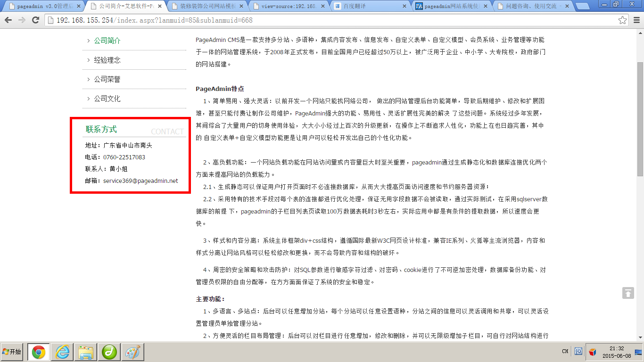The width and height of the screenshot is (644, 362).
Task: Go to 经验理念 in the sidebar
Action: pos(107,60)
